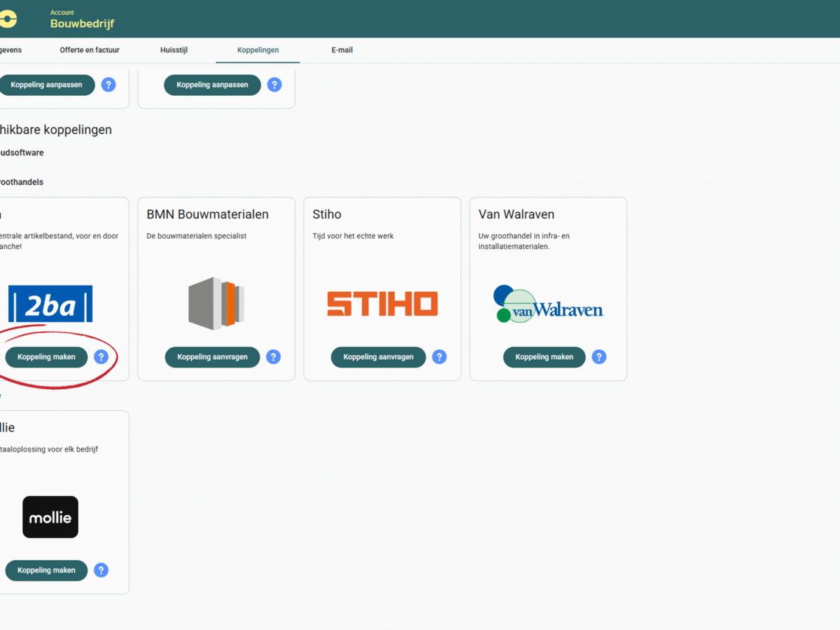Screen dimensions: 840x630
Task: Open help for the mollie koppeling
Action: coord(101,570)
